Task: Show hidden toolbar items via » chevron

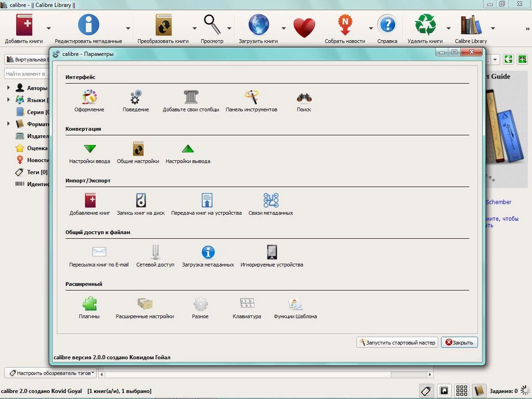Action: click(x=527, y=29)
